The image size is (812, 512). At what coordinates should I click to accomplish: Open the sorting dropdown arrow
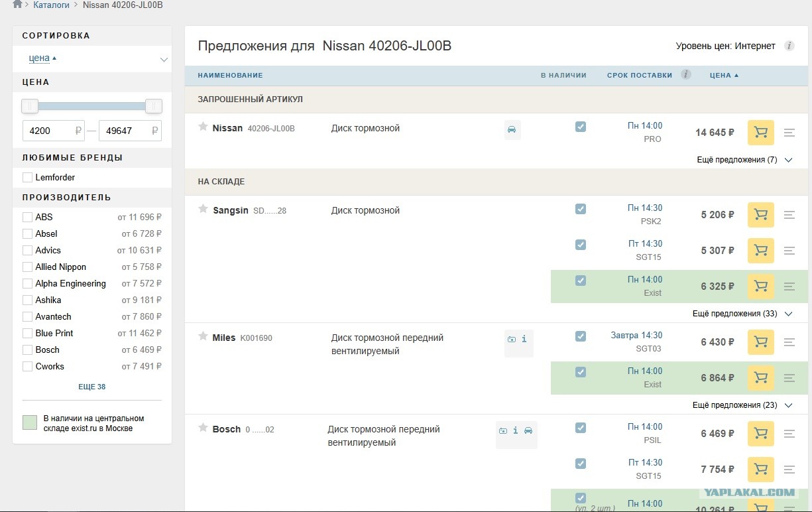(164, 60)
